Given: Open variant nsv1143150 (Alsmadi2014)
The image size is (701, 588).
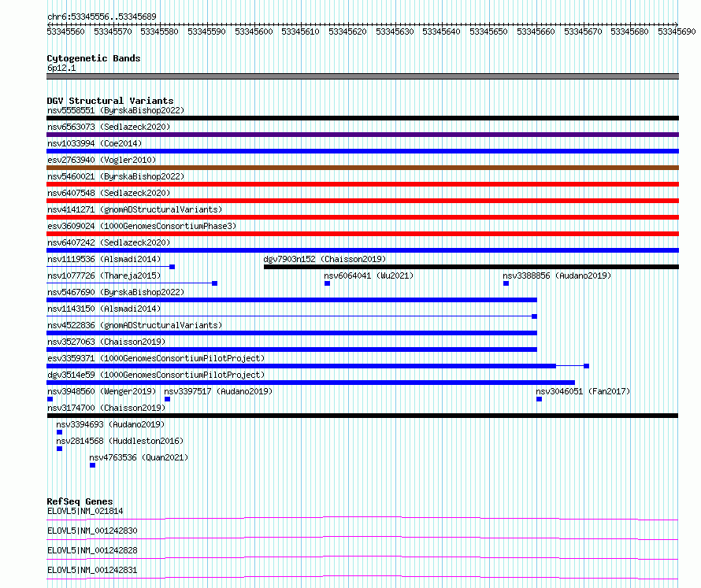Looking at the screenshot, I should 104,309.
